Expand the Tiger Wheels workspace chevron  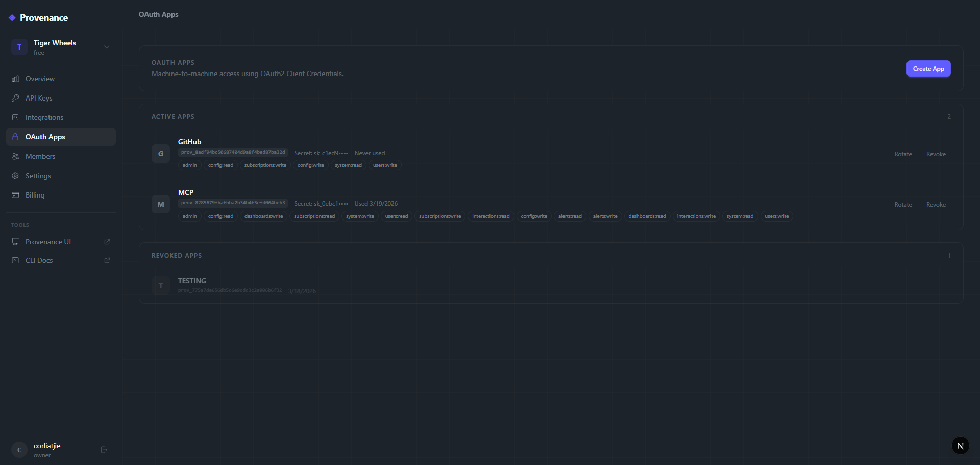click(107, 47)
